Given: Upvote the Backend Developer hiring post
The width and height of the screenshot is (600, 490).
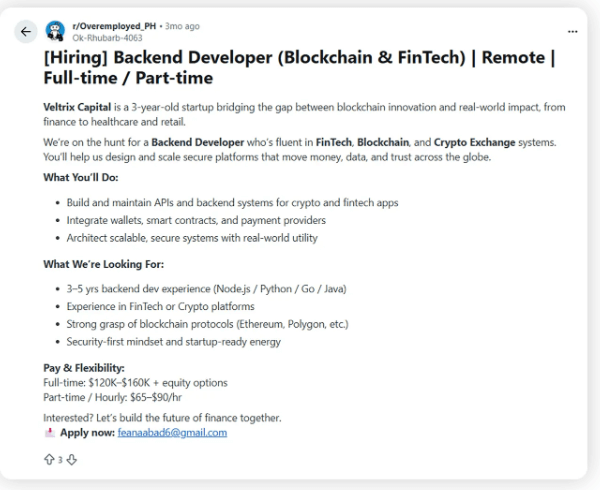Looking at the screenshot, I should click(x=48, y=460).
